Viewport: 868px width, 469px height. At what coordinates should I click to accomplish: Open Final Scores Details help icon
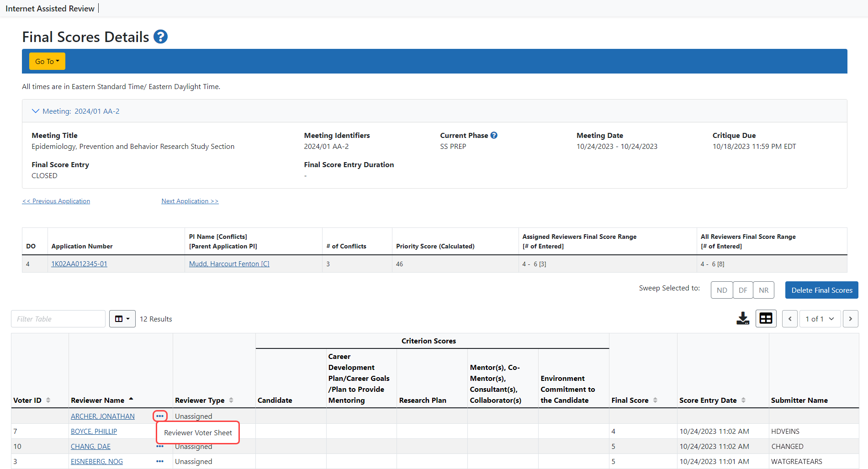[160, 37]
